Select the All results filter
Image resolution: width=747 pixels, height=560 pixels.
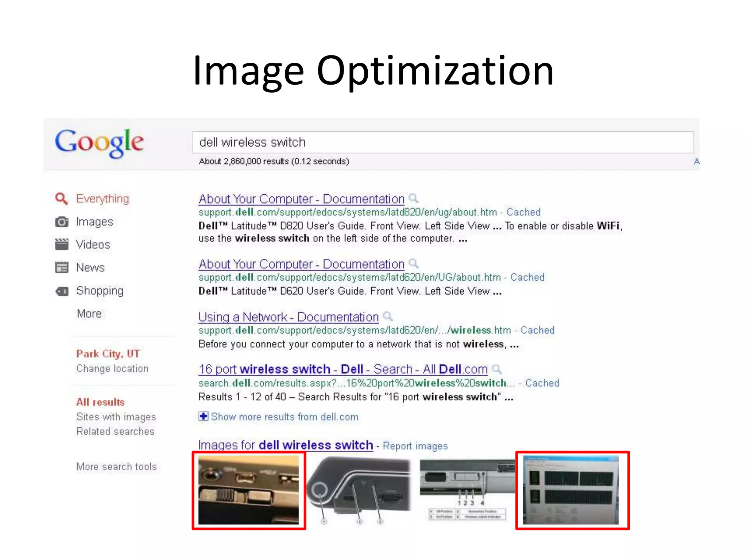[x=100, y=402]
